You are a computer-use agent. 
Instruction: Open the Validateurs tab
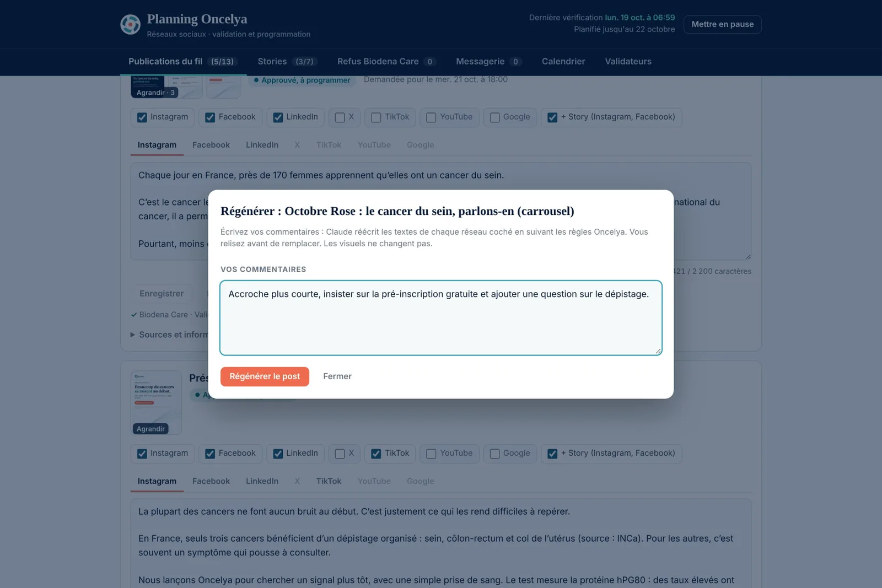pyautogui.click(x=628, y=62)
